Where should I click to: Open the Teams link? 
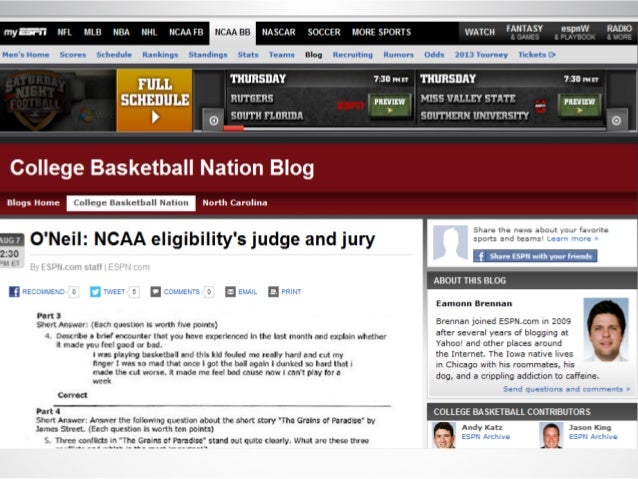point(282,55)
